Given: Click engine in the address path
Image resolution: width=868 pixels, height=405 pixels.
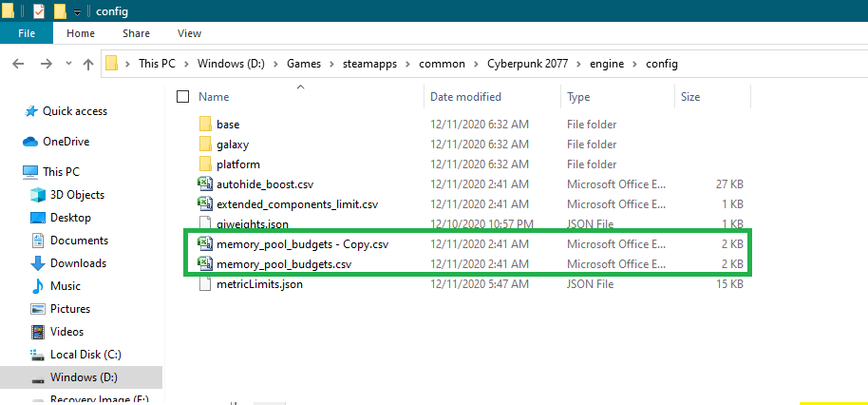Looking at the screenshot, I should point(607,64).
